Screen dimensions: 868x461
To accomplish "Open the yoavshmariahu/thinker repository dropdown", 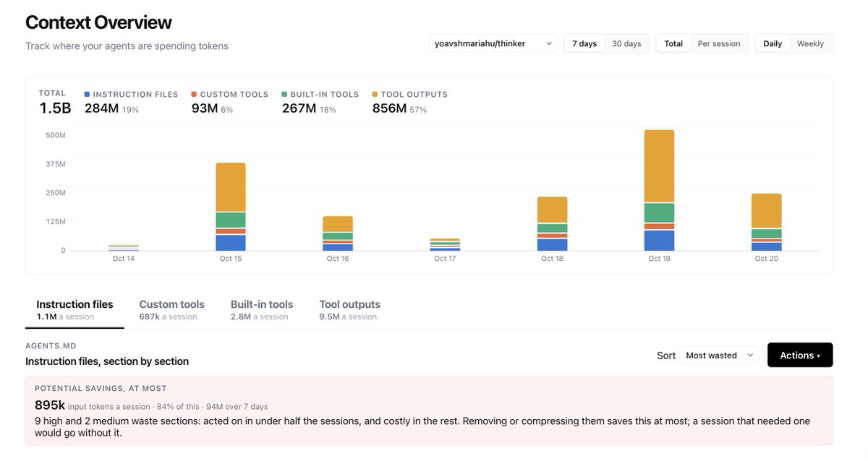I will tap(493, 43).
